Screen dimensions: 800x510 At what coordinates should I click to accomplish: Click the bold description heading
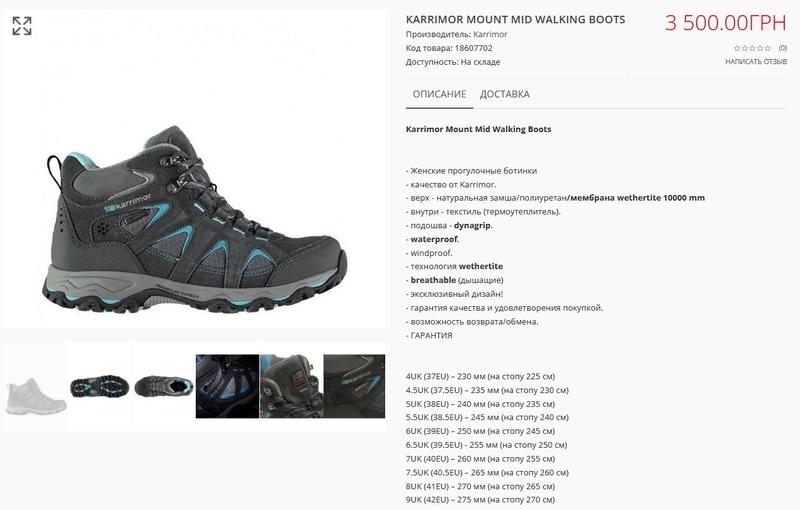[x=479, y=129]
